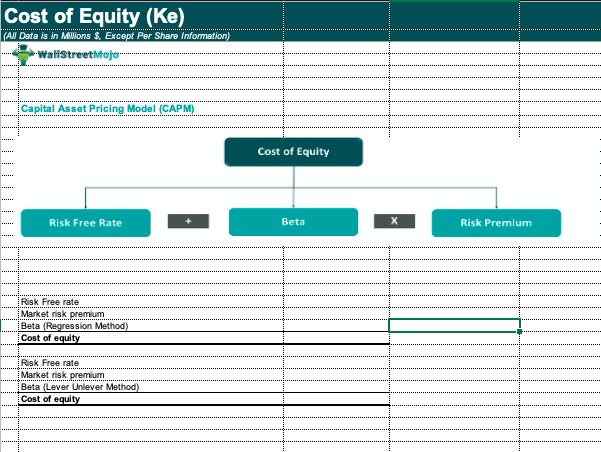The height and width of the screenshot is (452, 601).
Task: Click the Risk Premium diagram box
Action: (x=496, y=223)
